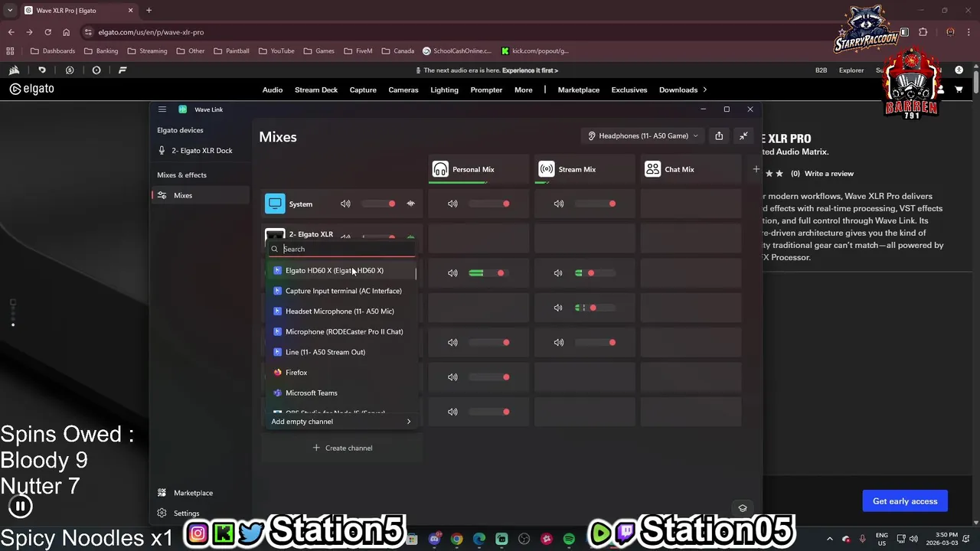Image resolution: width=980 pixels, height=551 pixels.
Task: Click the Create channel button
Action: click(x=342, y=448)
